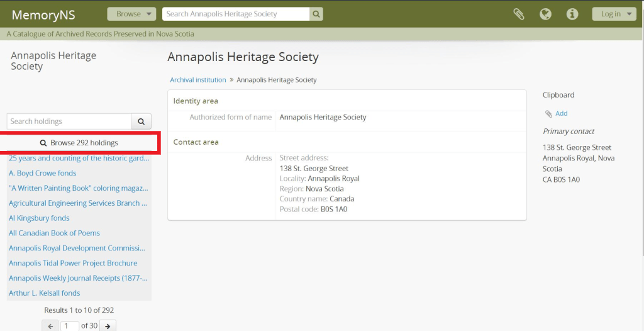Image resolution: width=644 pixels, height=331 pixels.
Task: Click the magnifier search button in header
Action: click(316, 14)
